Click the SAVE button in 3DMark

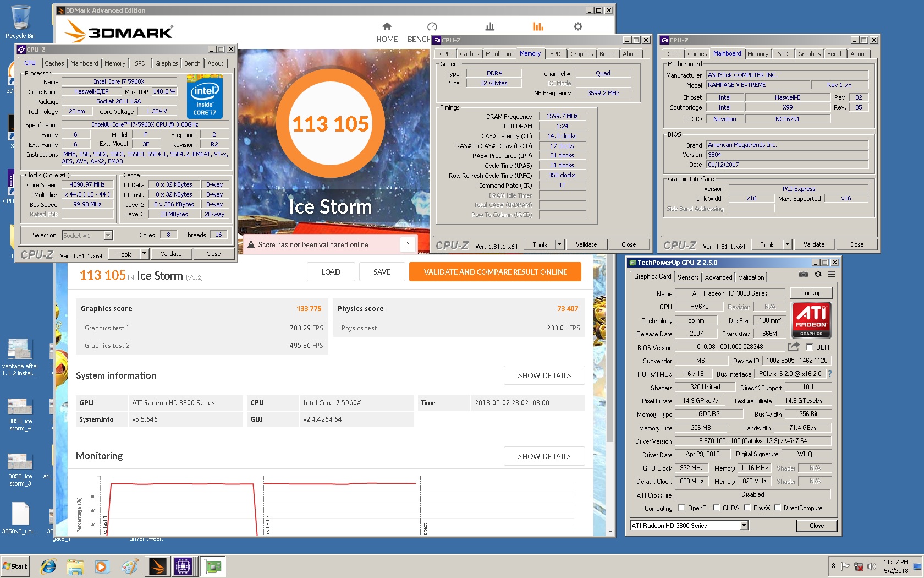[x=382, y=272]
